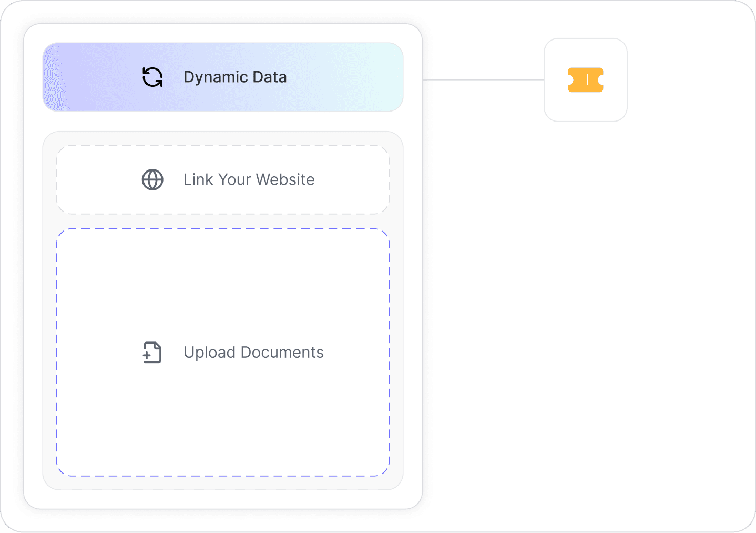
Task: Click the Dynamic Data sync arrows icon
Action: 152,77
